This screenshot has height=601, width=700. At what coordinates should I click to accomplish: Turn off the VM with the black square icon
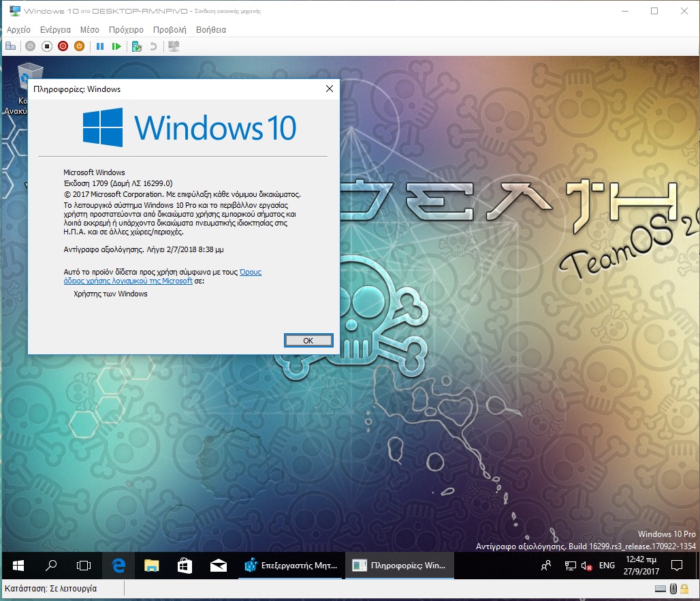tap(46, 46)
